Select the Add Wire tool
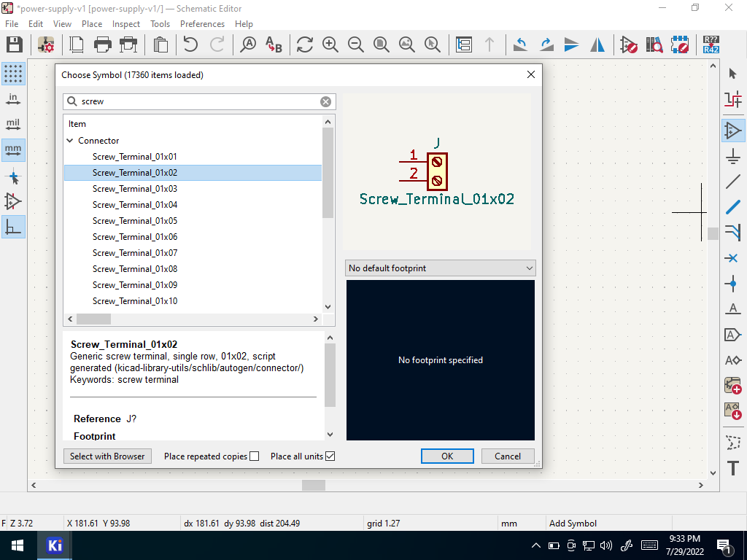747x560 pixels. pos(732,182)
